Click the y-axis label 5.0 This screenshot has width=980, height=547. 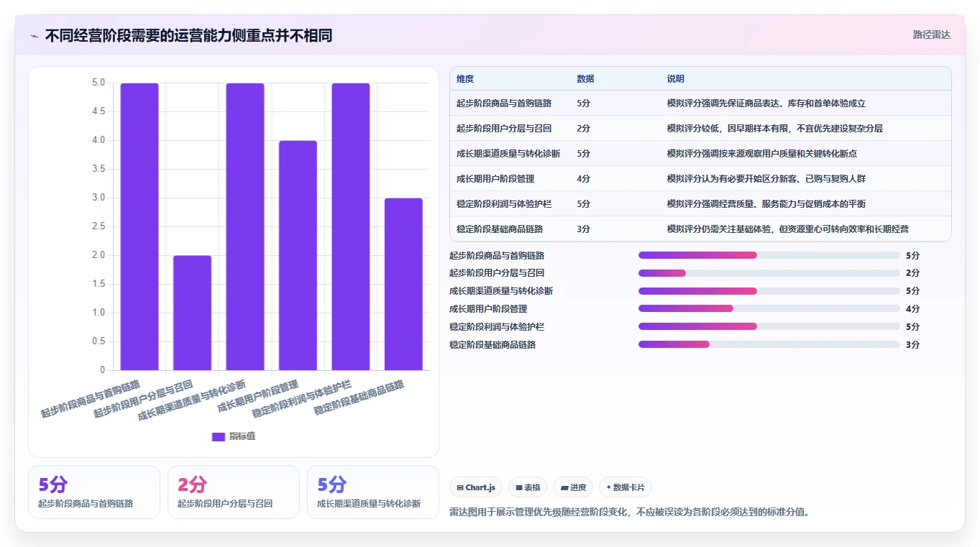99,83
